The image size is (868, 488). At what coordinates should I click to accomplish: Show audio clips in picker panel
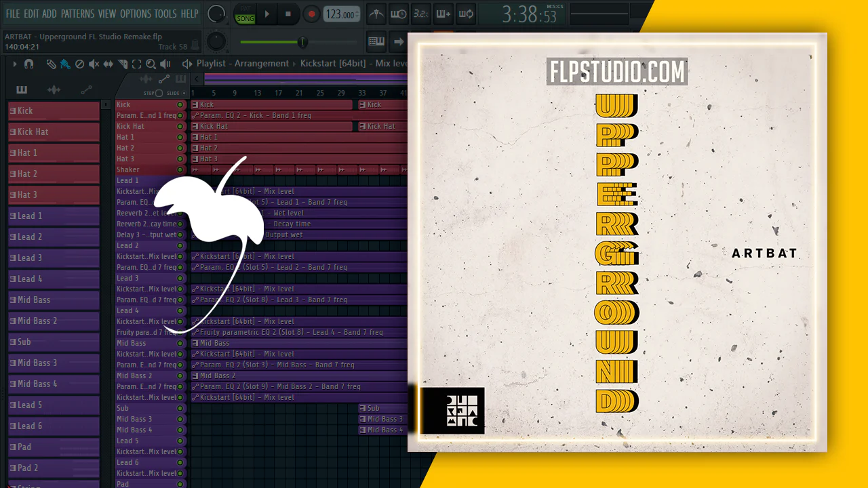[x=54, y=90]
